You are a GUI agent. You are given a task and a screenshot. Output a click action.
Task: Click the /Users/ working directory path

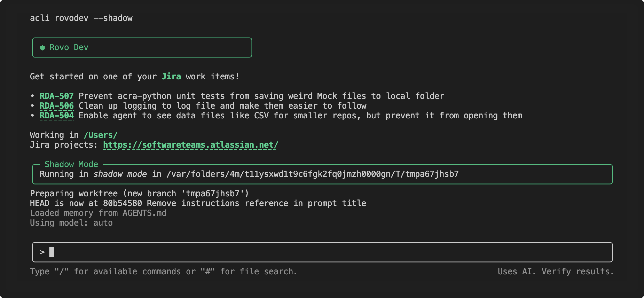100,135
